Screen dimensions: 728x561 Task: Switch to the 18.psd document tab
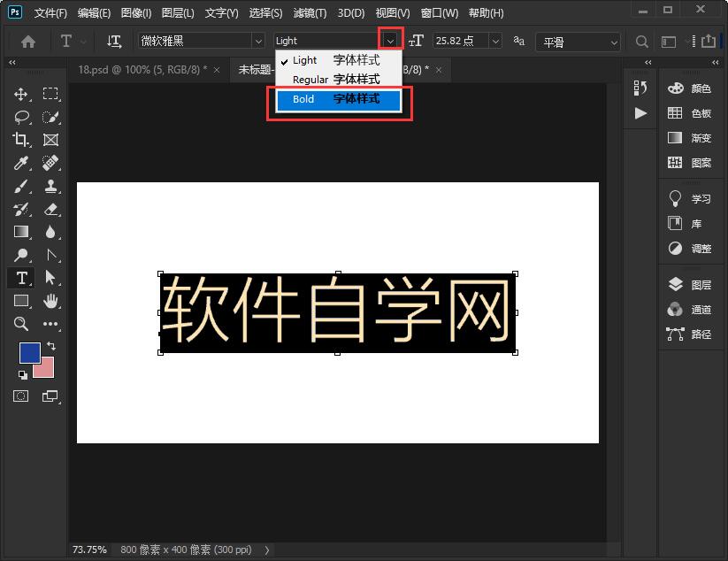142,70
